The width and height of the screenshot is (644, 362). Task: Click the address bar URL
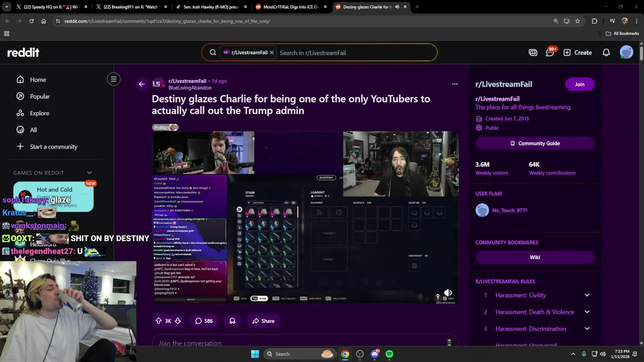tap(167, 21)
